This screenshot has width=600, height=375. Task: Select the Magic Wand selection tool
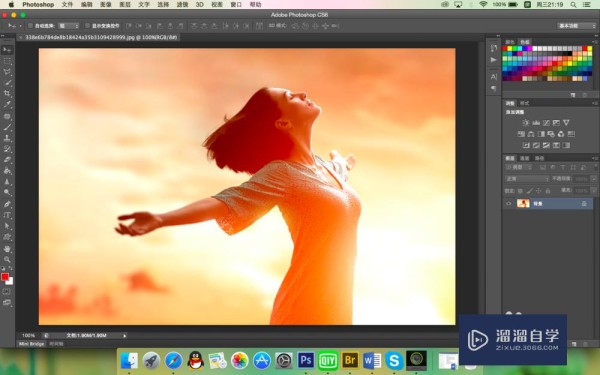pos(7,83)
